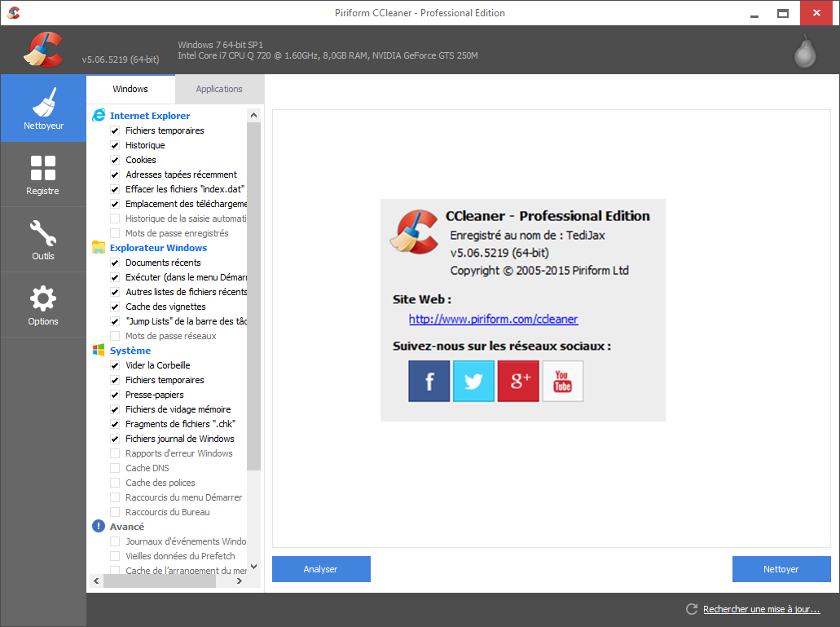Enable the Cache DNS checkbox
The width and height of the screenshot is (840, 627).
tap(115, 468)
